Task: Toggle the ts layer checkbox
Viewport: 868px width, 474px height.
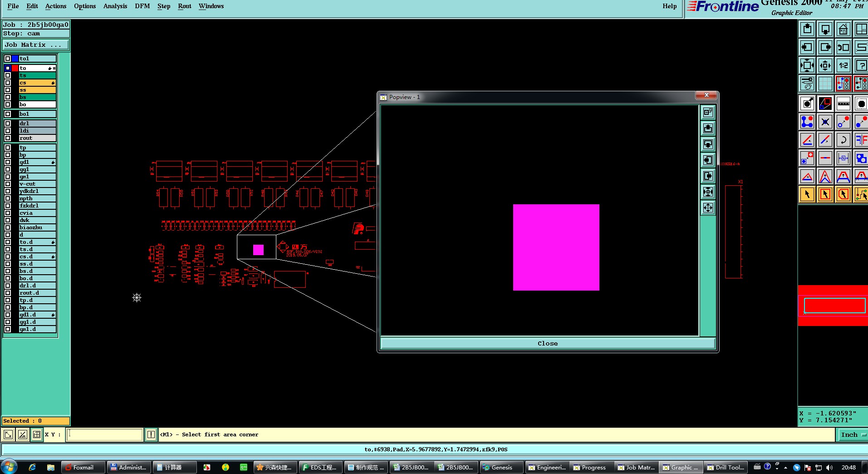Action: [x=8, y=75]
